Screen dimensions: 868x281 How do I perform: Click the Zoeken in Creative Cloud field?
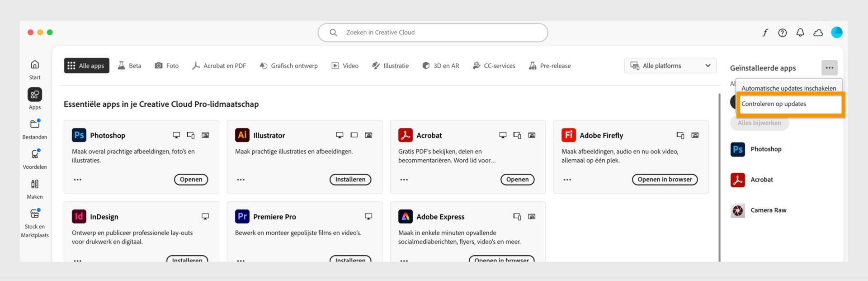[x=433, y=33]
